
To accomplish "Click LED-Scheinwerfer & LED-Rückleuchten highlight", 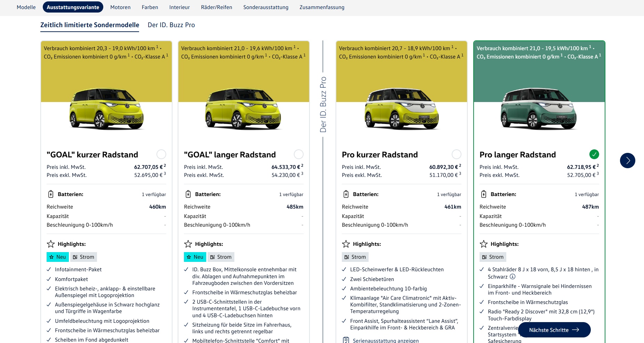I will point(397,270).
